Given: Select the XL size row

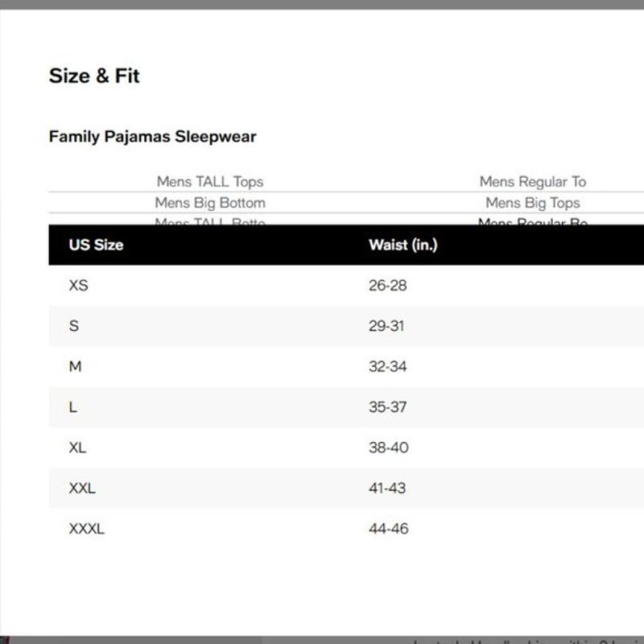Looking at the screenshot, I should coord(346,448).
